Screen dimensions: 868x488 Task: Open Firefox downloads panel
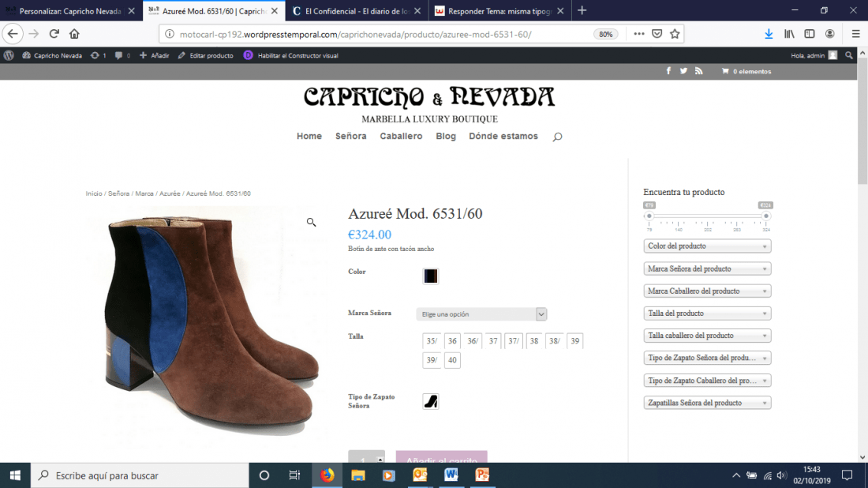click(x=769, y=34)
